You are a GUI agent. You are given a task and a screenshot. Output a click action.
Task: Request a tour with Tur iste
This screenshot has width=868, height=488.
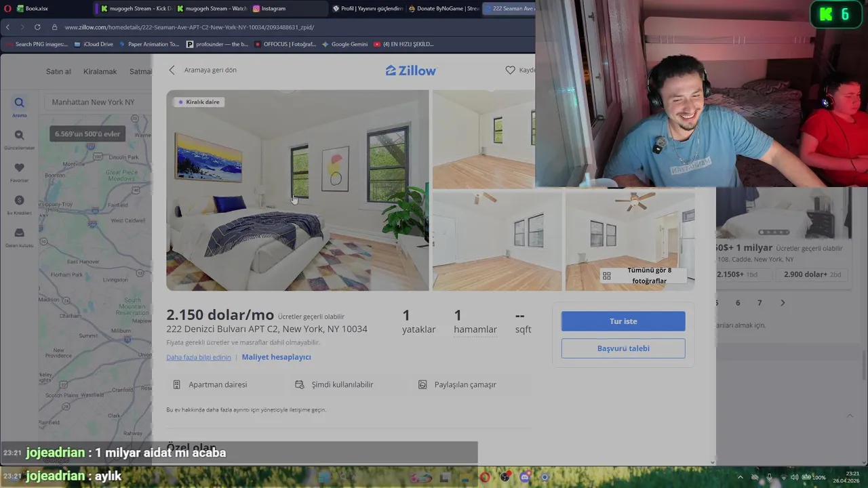(623, 321)
